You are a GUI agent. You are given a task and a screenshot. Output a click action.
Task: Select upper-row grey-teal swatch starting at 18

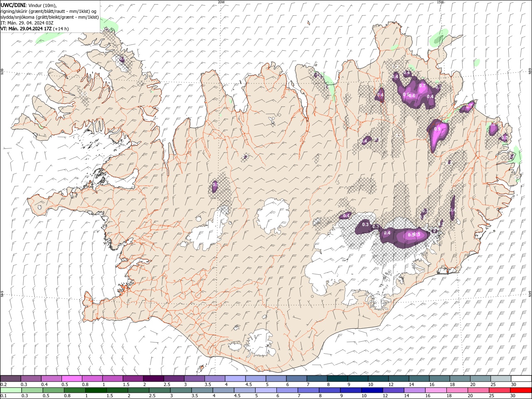pyautogui.click(x=460, y=379)
